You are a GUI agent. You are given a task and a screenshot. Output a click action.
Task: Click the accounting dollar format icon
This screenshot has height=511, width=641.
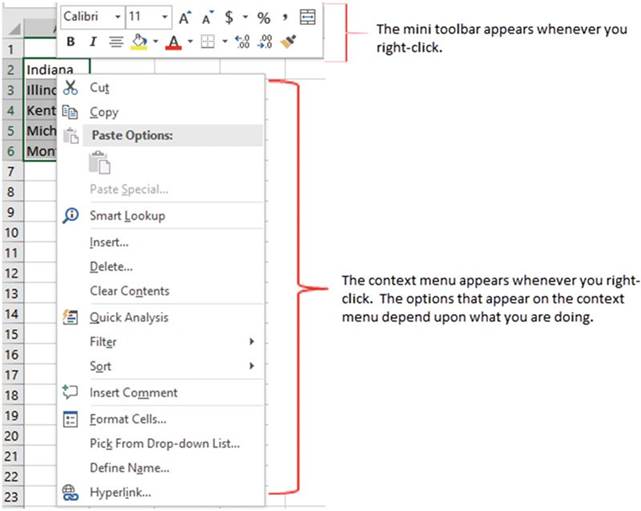pos(230,17)
